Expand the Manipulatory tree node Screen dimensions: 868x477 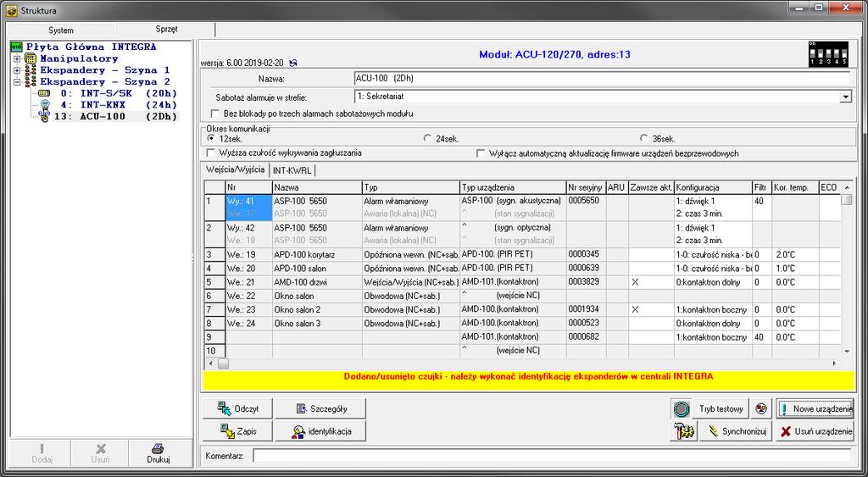[17, 58]
